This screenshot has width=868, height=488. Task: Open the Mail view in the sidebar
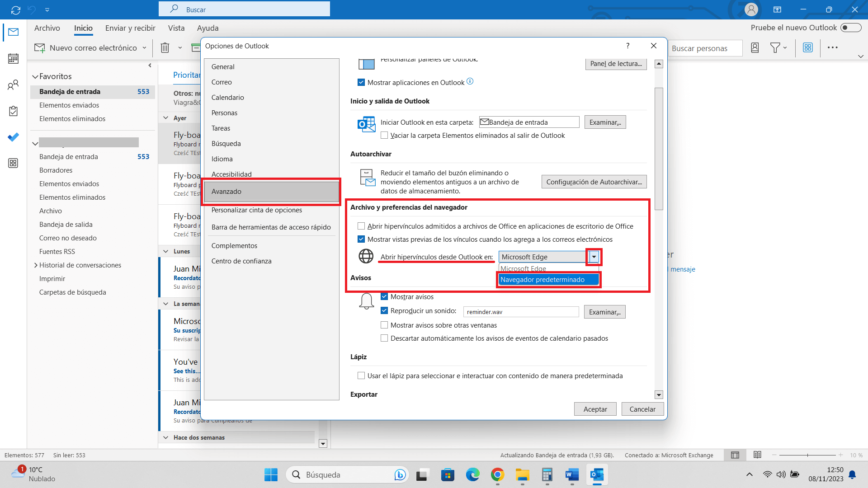13,32
